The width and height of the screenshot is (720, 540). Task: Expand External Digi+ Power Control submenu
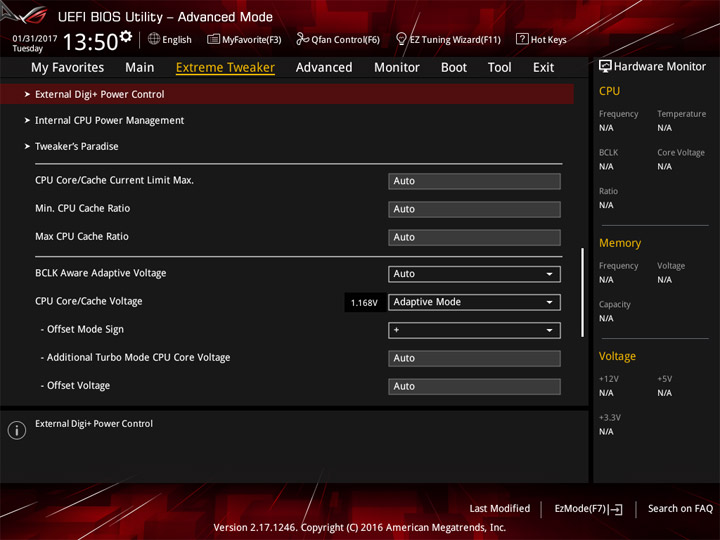tap(287, 94)
